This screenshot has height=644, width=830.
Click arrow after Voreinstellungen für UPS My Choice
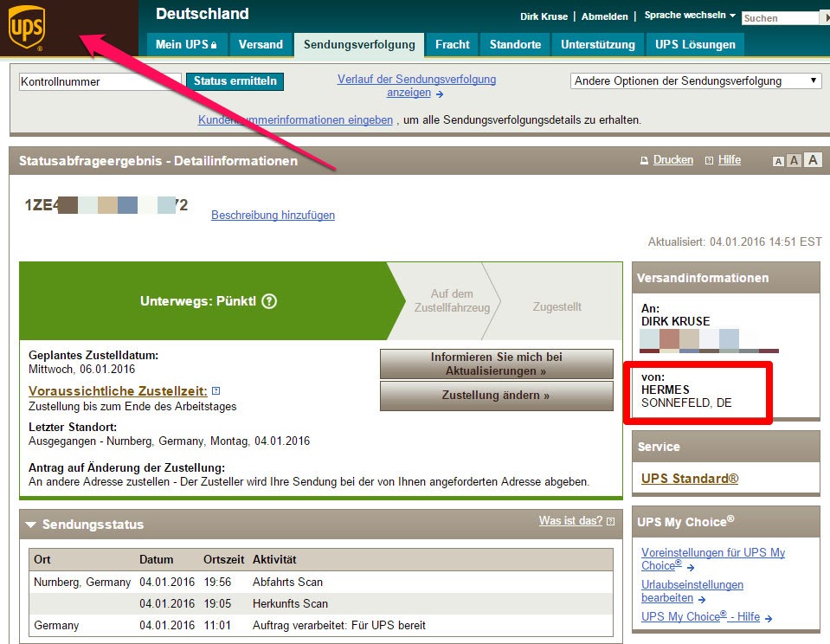[x=691, y=567]
